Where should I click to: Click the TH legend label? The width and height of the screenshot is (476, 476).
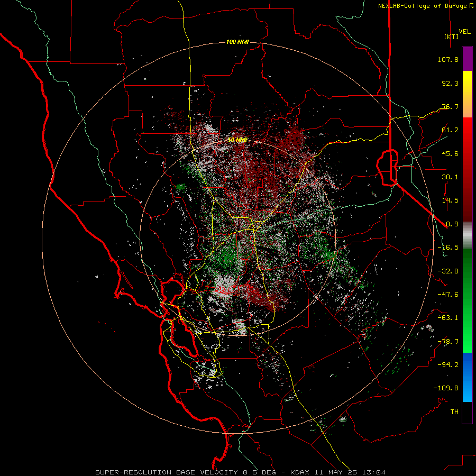pyautogui.click(x=454, y=412)
